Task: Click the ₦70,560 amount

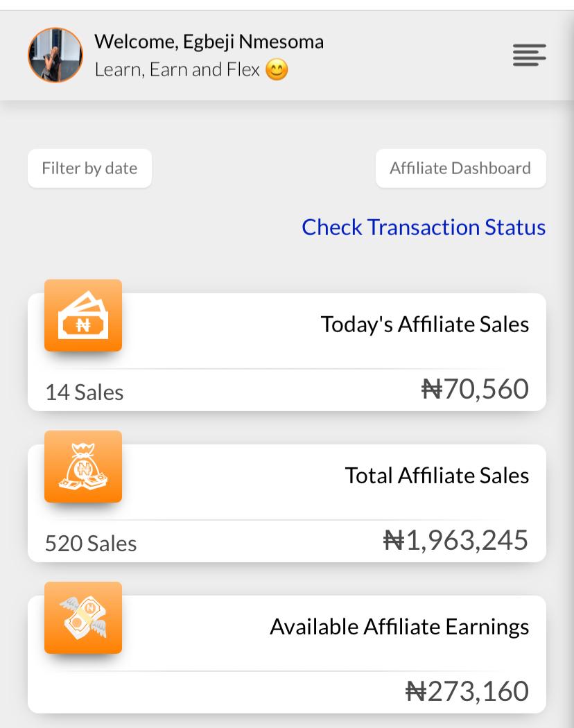Action: pos(475,390)
